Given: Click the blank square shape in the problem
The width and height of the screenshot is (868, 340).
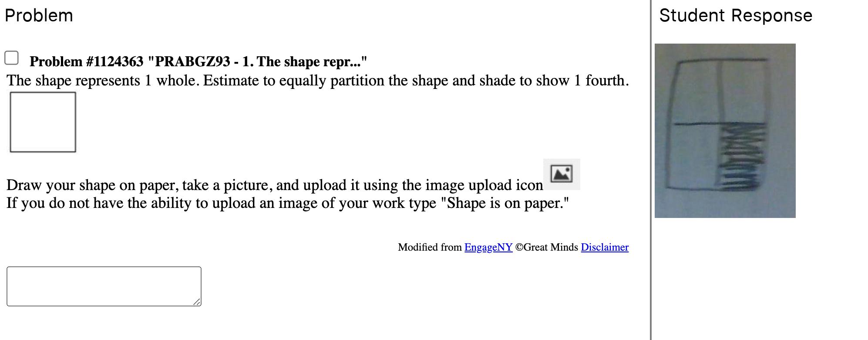Looking at the screenshot, I should [43, 122].
